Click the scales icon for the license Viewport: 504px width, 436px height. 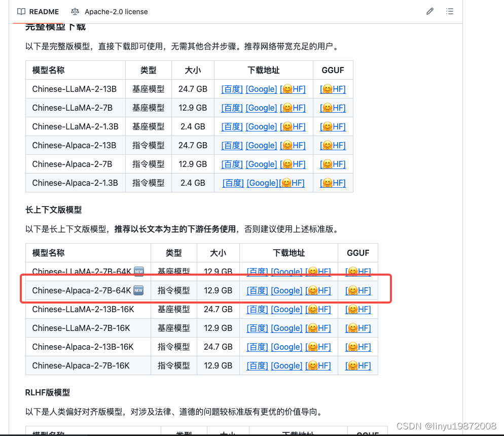[76, 11]
